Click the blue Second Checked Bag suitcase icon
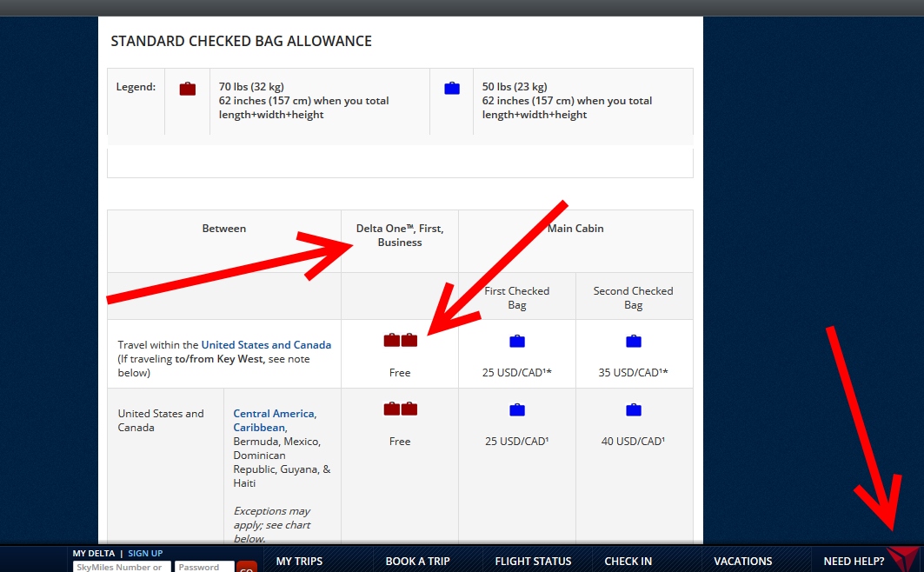 633,341
